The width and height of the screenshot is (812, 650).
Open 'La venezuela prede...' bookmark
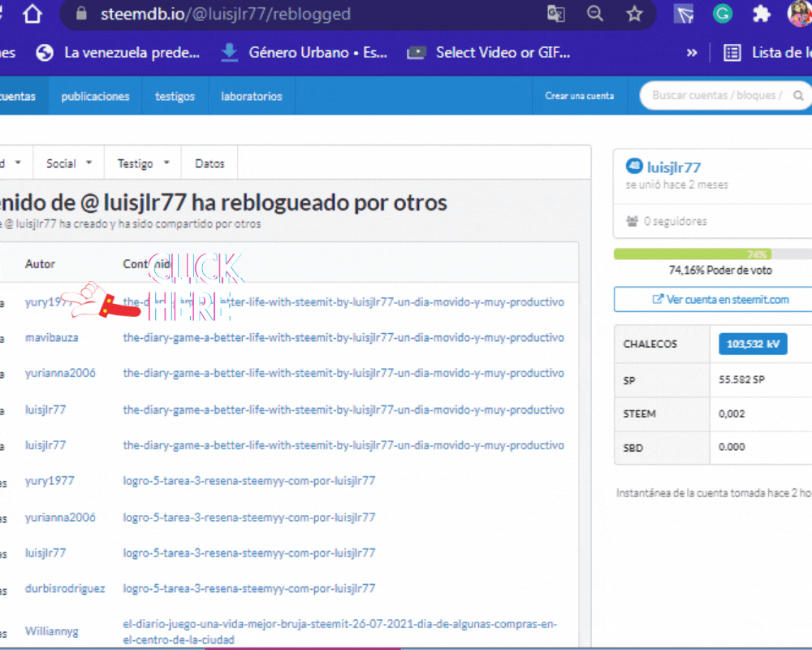[118, 52]
